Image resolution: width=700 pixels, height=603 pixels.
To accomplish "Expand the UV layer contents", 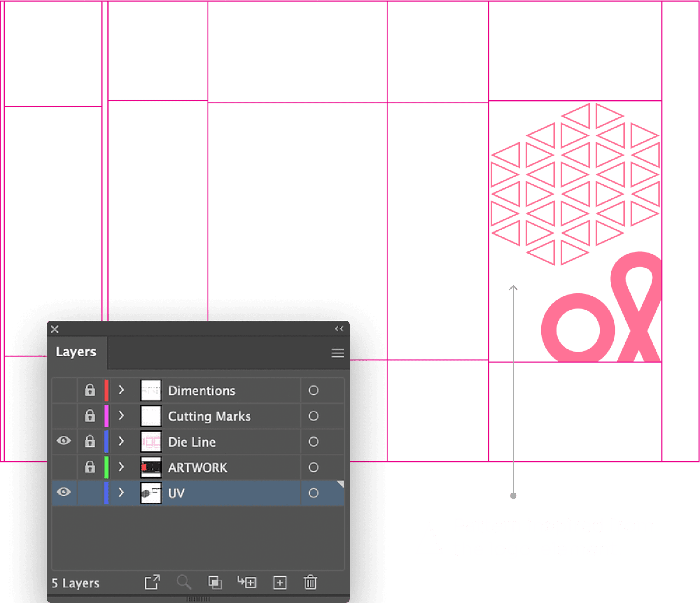I will [x=121, y=492].
